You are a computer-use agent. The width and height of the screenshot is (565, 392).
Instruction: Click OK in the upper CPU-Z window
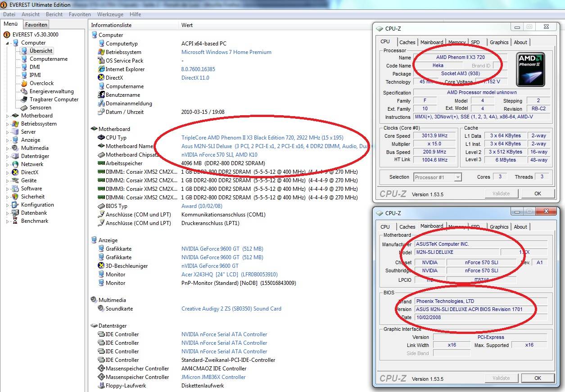click(538, 194)
